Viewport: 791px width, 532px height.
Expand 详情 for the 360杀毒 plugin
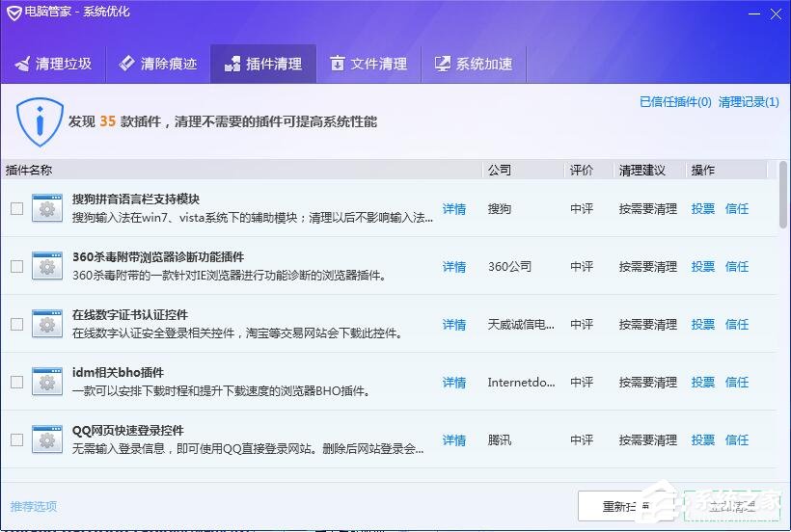coord(453,267)
